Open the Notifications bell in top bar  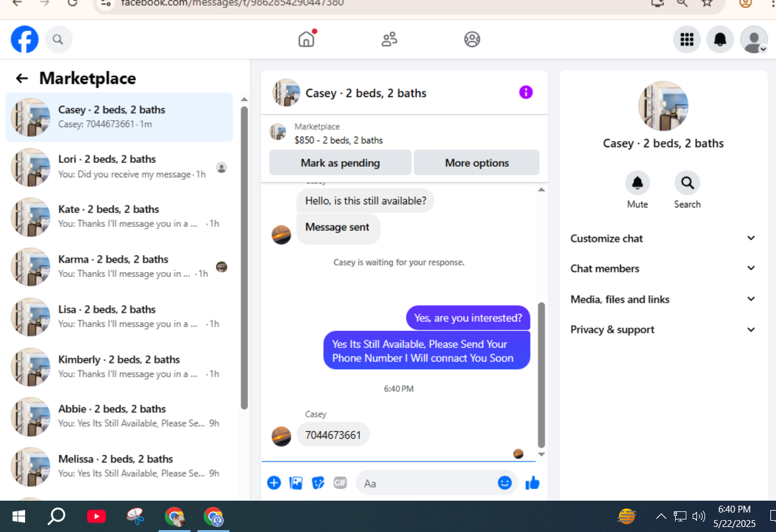coord(720,39)
